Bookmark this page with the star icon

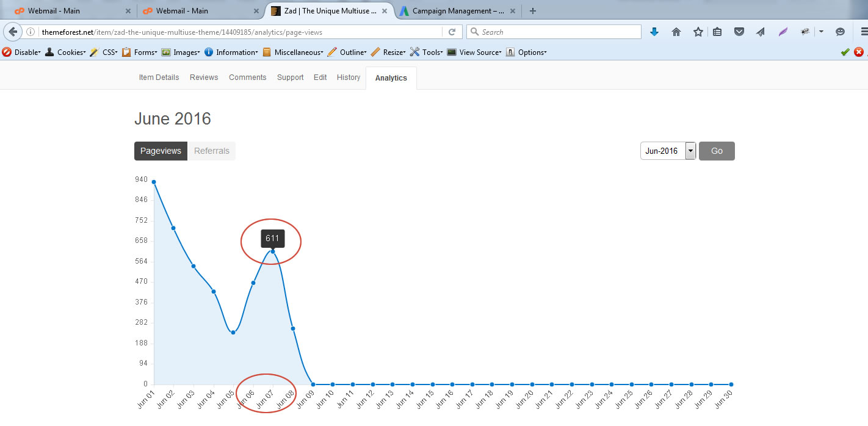click(x=698, y=32)
